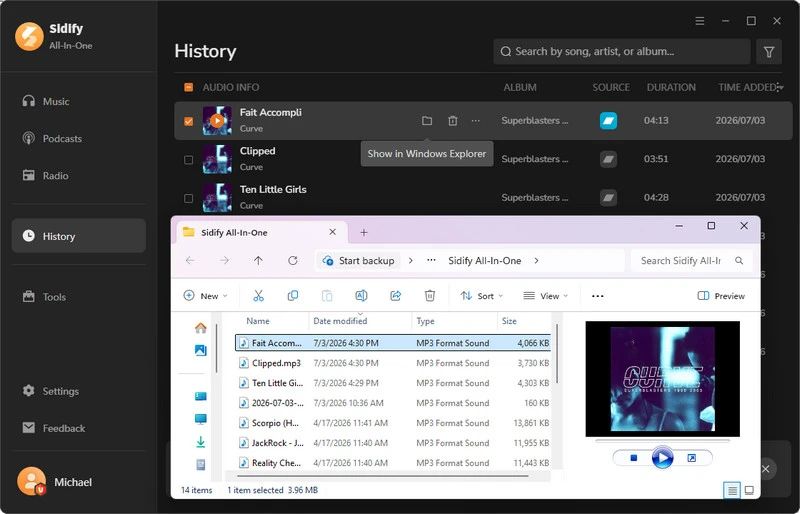Screen dimensions: 800x514
Task: Focus the Search Sidify All-In-One box
Action: (691, 260)
